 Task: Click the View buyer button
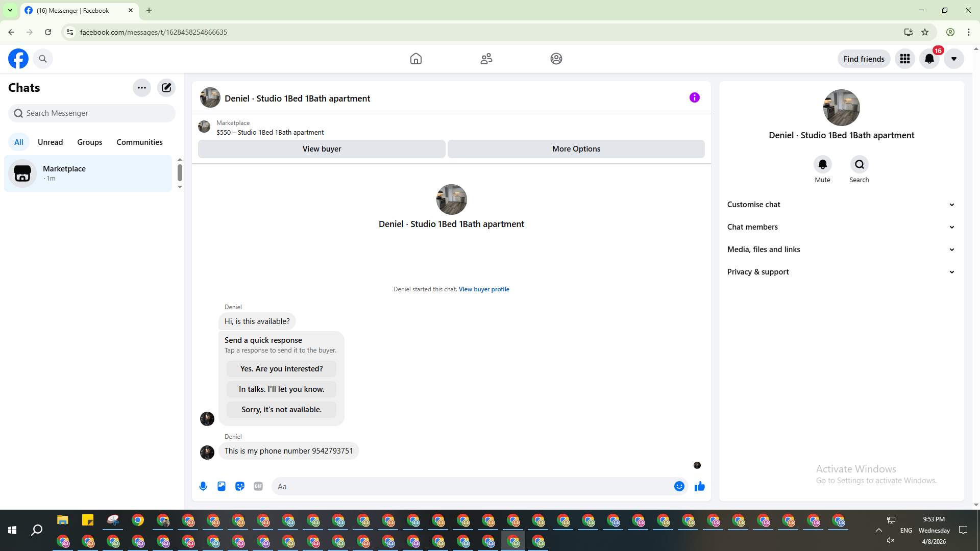[x=322, y=149]
